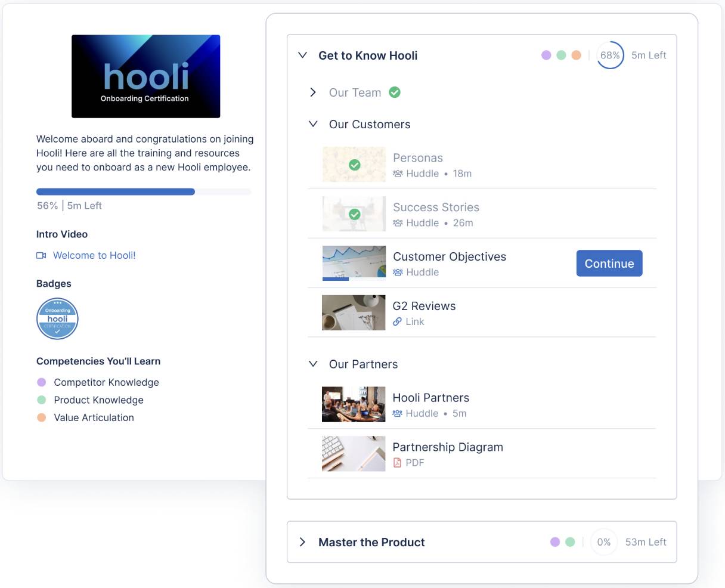
Task: Collapse the Our Customers subsection
Action: click(312, 124)
